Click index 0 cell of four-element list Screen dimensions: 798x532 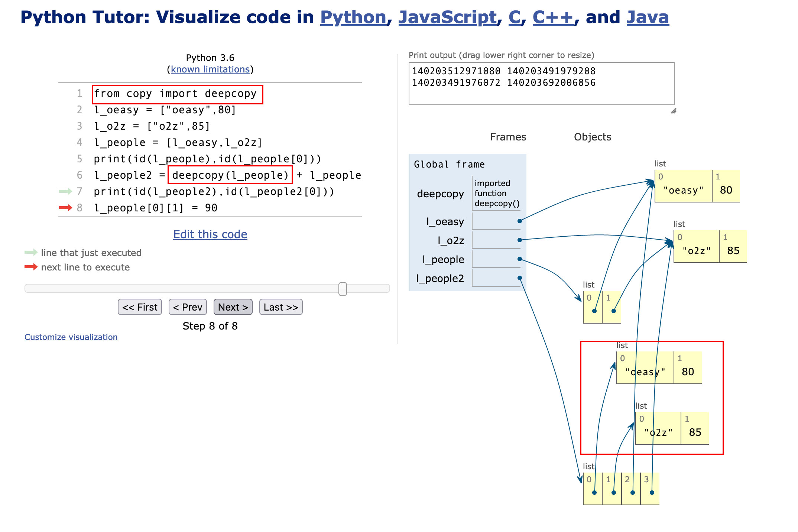[593, 489]
